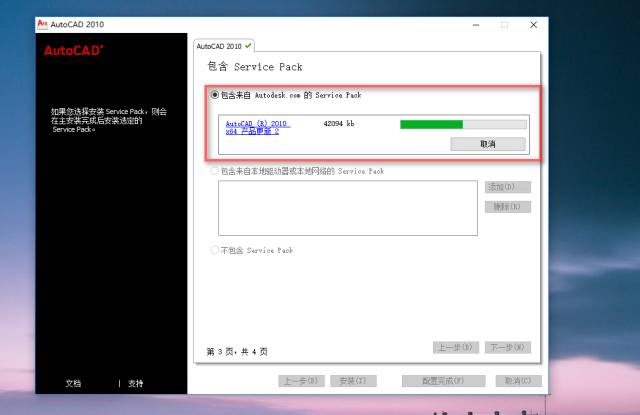
Task: Click the bottom-bar 取消 (C) button
Action: pyautogui.click(x=518, y=381)
